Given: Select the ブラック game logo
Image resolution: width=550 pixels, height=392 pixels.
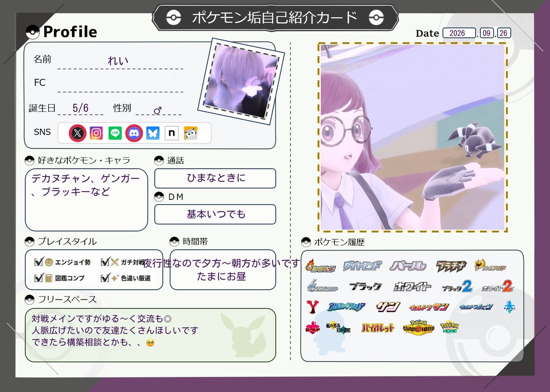Looking at the screenshot, I should tap(365, 287).
